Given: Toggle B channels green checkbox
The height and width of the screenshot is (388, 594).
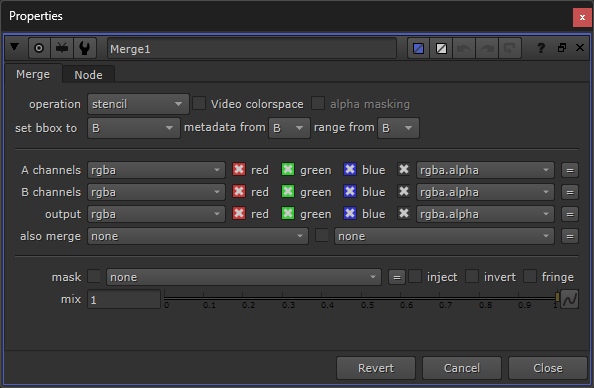Looking at the screenshot, I should pos(288,191).
